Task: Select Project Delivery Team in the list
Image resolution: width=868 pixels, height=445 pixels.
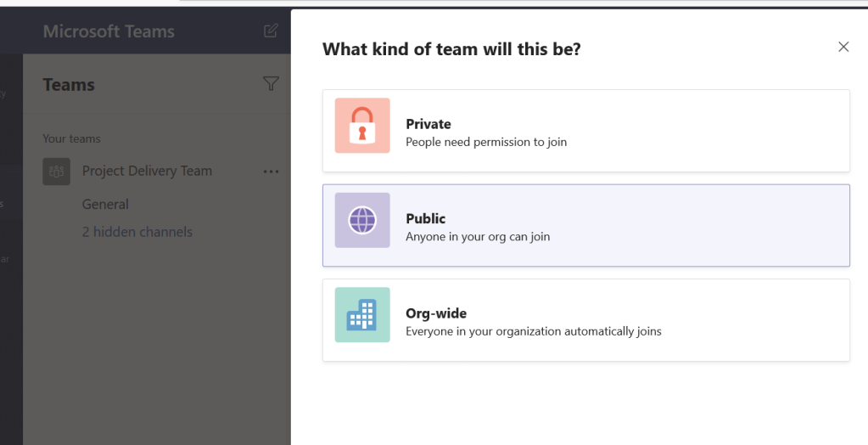Action: 147,171
